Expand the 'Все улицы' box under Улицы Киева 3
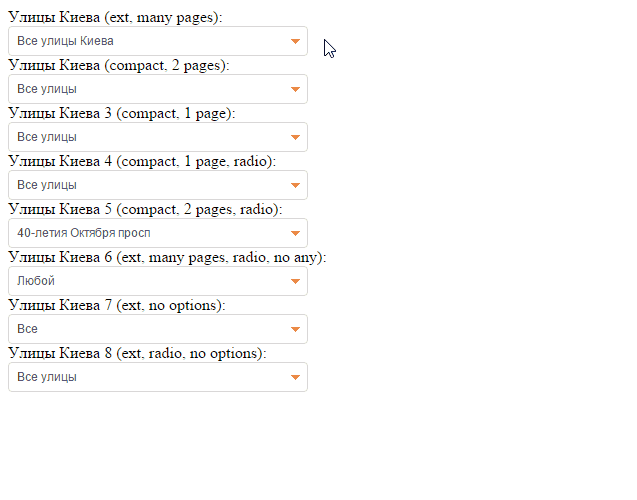This screenshot has width=637, height=500. [x=150, y=137]
